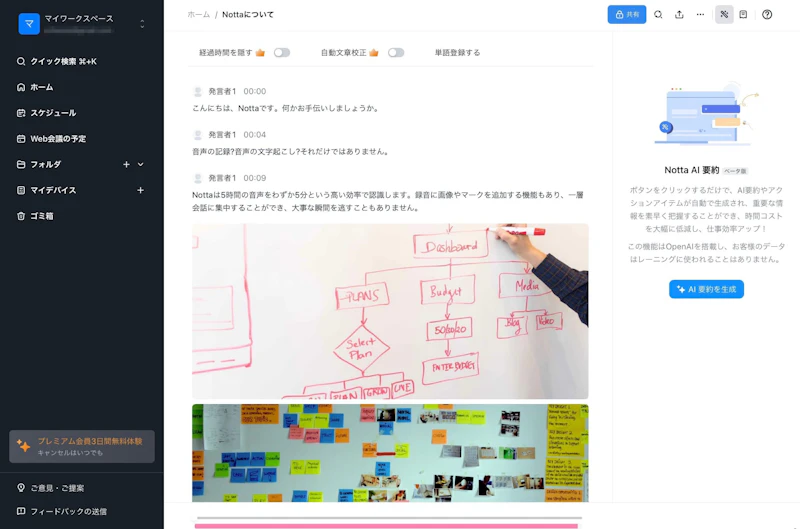Click the paragraph starting Nottaは5時間の音声
Image resolution: width=800 pixels, height=529 pixels.
[x=388, y=201]
